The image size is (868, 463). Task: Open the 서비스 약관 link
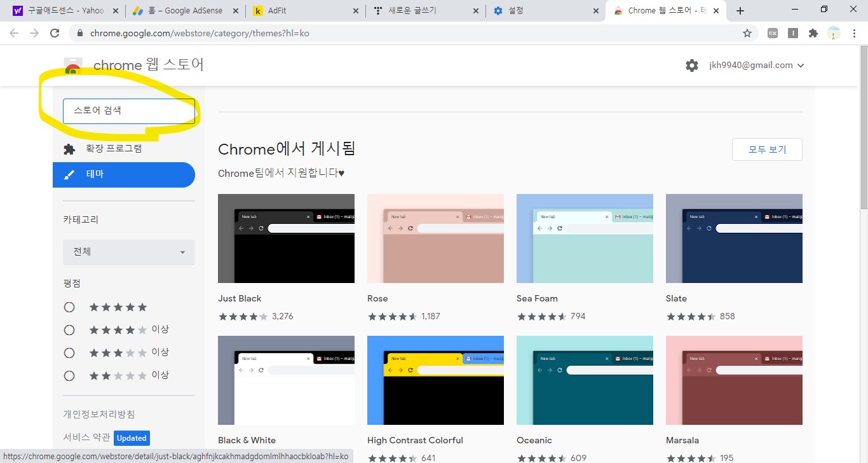click(x=86, y=437)
